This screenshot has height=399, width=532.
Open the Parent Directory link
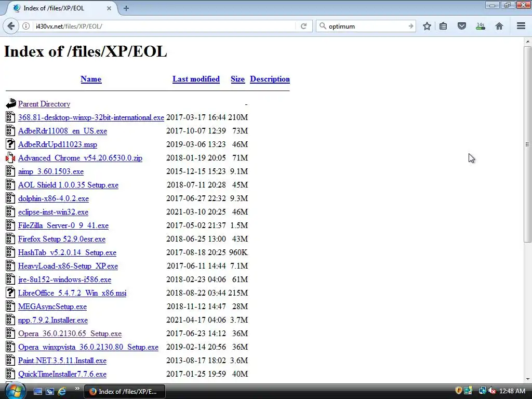click(x=44, y=104)
